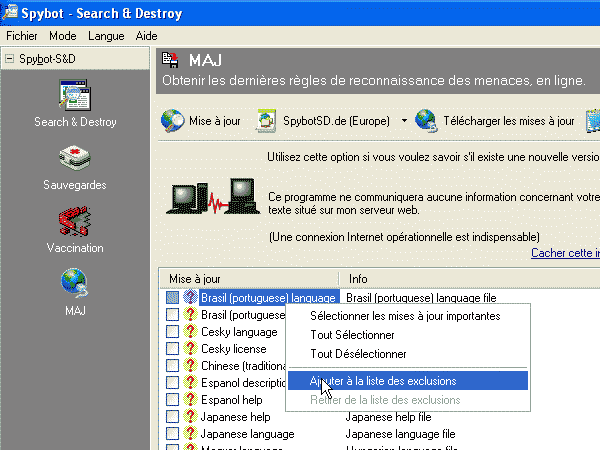Click the MAJ header document icon
This screenshot has height=450, width=600.
(x=170, y=60)
